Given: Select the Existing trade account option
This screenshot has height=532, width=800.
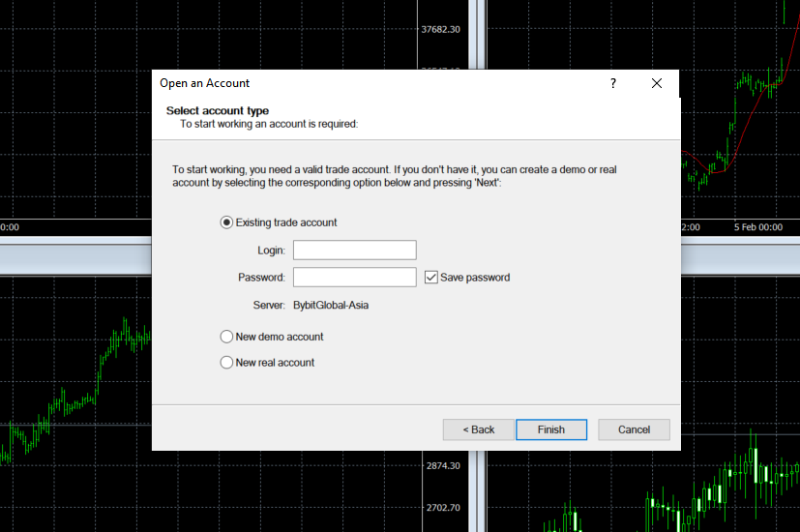Looking at the screenshot, I should pyautogui.click(x=227, y=222).
